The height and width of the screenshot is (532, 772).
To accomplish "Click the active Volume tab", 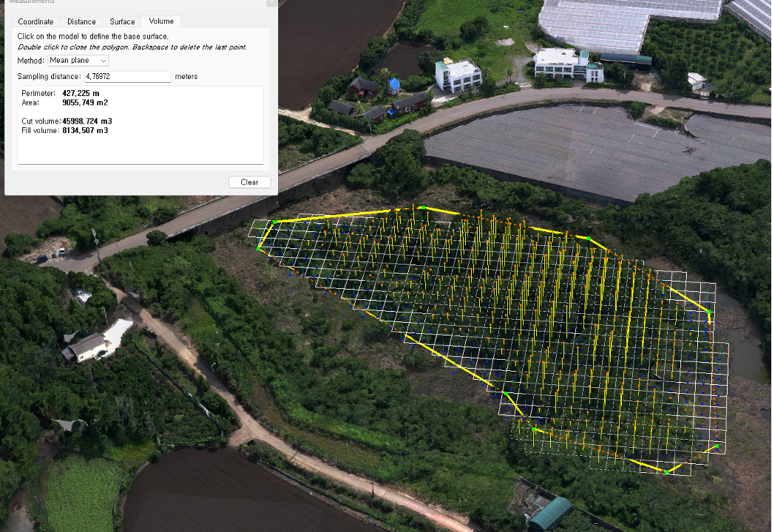I will pyautogui.click(x=161, y=21).
